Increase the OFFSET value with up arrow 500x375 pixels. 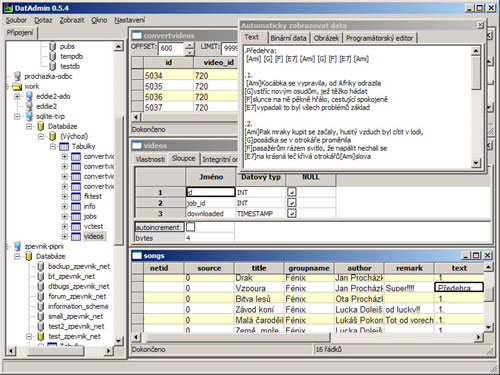click(189, 45)
